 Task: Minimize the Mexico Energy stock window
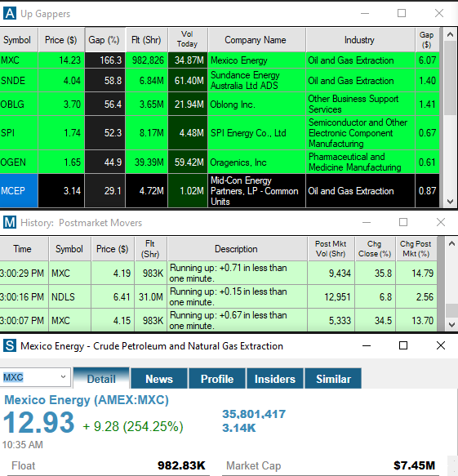(x=367, y=345)
